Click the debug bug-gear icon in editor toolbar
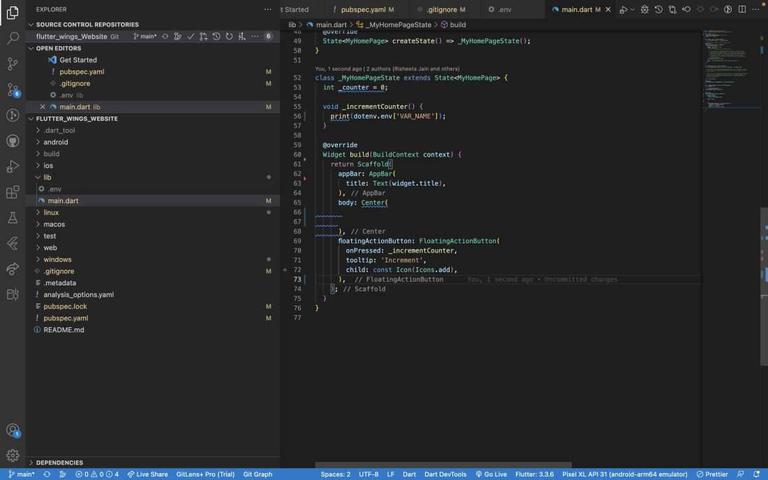Viewport: 768px width, 480px height. point(645,9)
